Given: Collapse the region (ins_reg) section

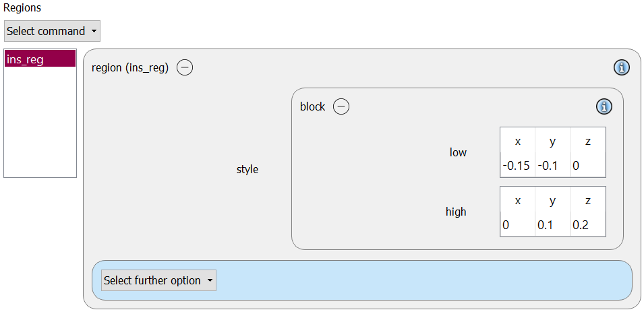Looking at the screenshot, I should [185, 68].
